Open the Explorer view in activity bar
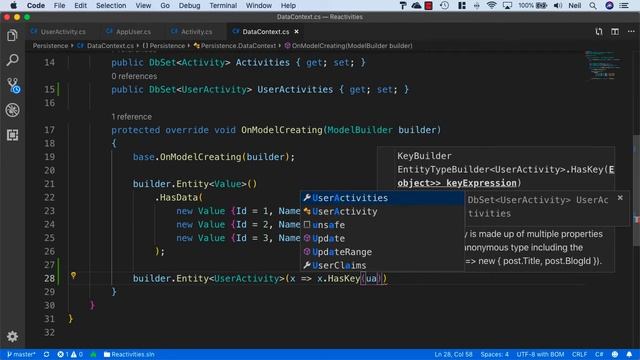 12,36
